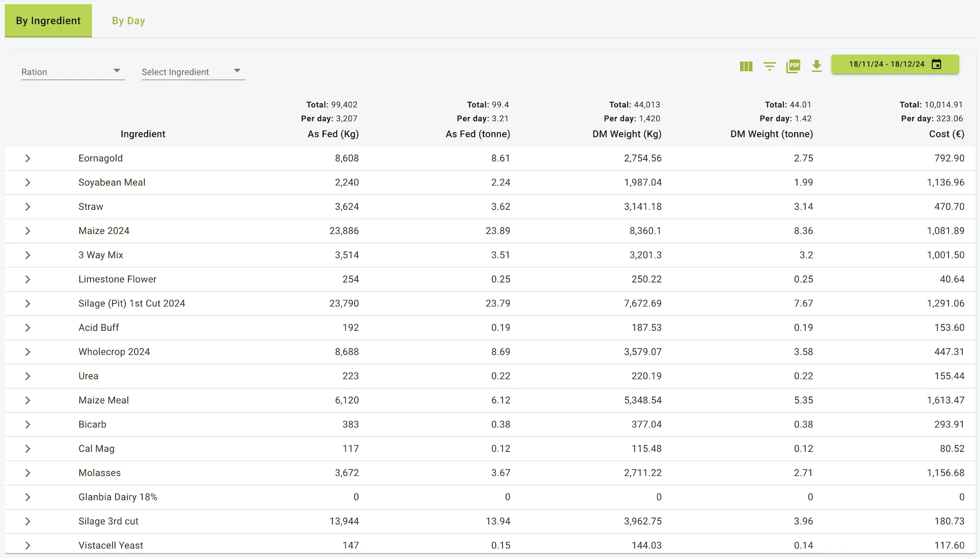Open the 18/11/24 - 18/12/24 date picker
980x558 pixels.
tap(887, 64)
